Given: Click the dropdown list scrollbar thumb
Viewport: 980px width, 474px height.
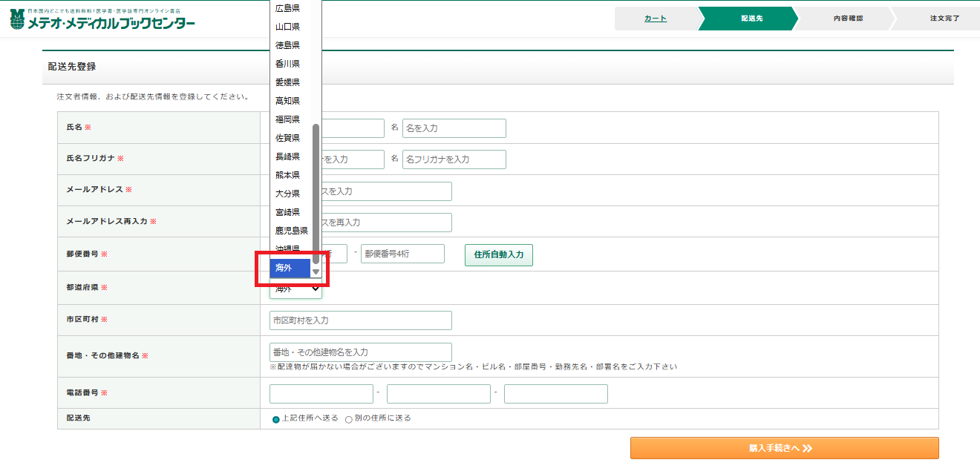Looking at the screenshot, I should pyautogui.click(x=316, y=193).
